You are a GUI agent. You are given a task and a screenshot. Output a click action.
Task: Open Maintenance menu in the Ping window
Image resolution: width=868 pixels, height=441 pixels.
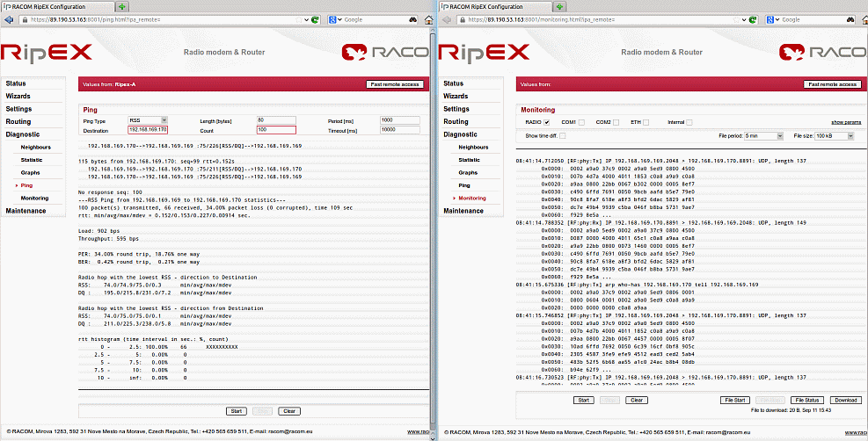(x=26, y=211)
